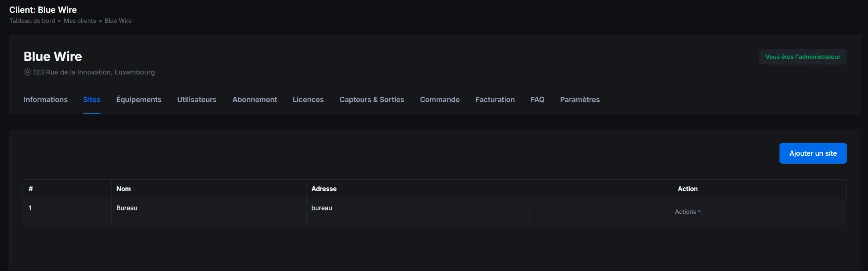868x271 pixels.
Task: Switch to the Informations tab
Action: coord(46,100)
